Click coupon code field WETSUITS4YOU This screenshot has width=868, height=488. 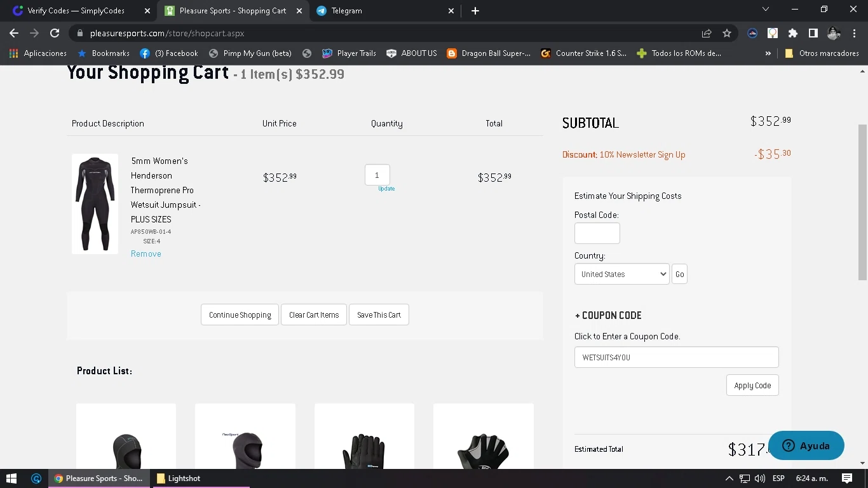tap(677, 357)
